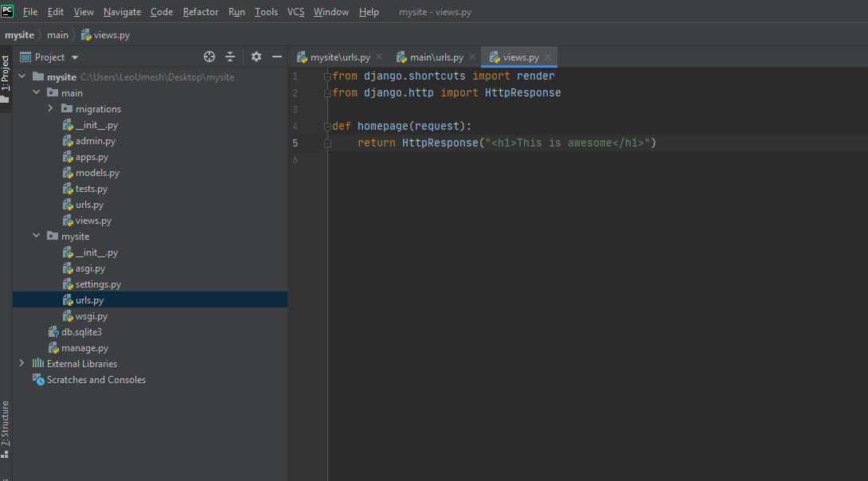
Task: Close the views.py editor tab
Action: click(x=548, y=57)
